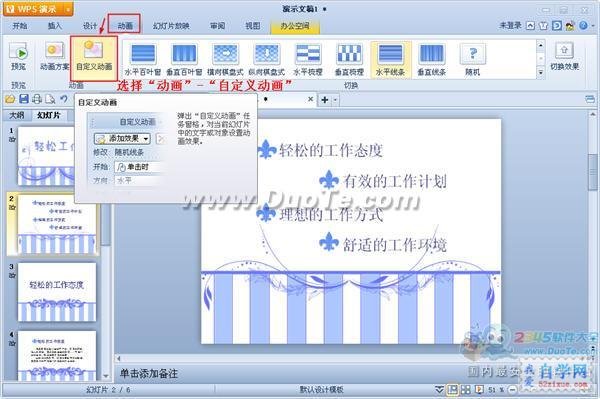Viewport: 600px width, 399px height.
Task: Click the slide panel vertical scrollbar thumb
Action: coord(106,226)
